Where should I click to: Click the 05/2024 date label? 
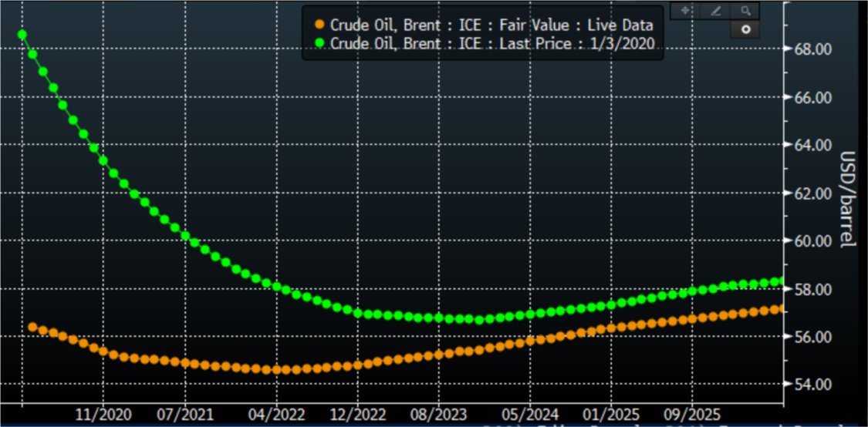(x=530, y=414)
